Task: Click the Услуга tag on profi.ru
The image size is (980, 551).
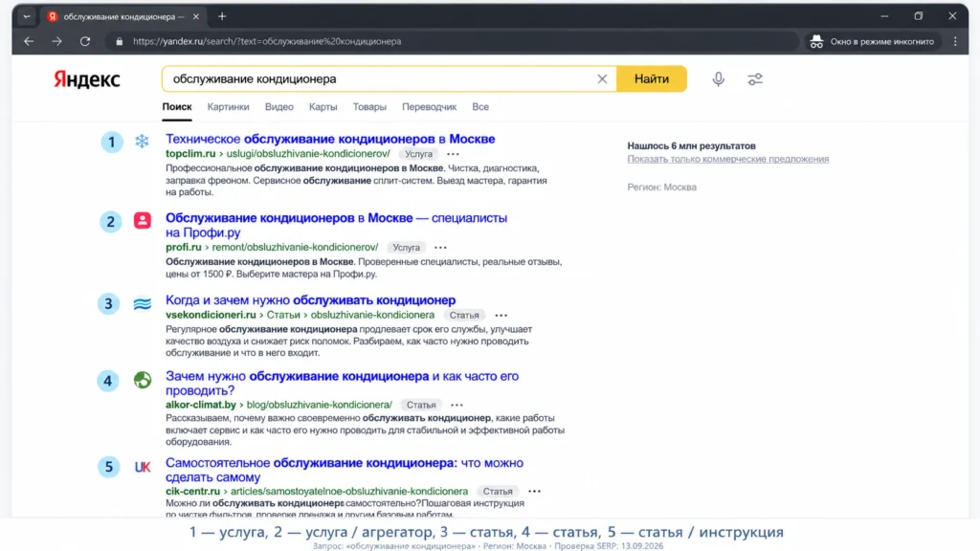Action: 406,248
